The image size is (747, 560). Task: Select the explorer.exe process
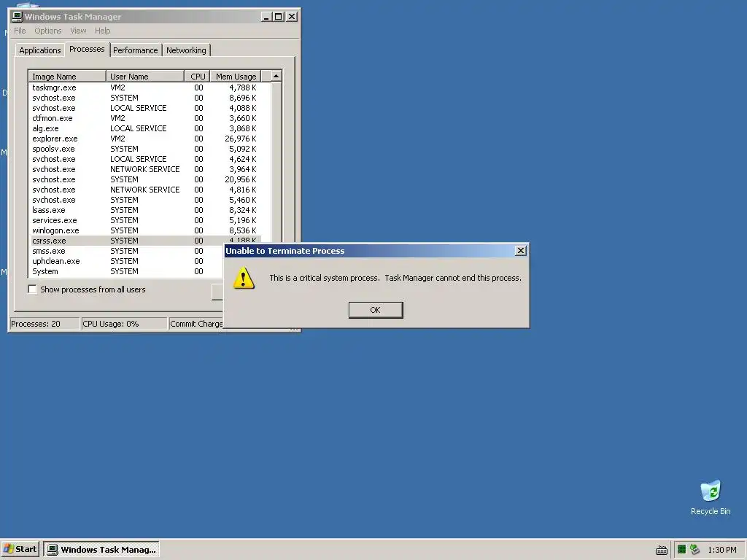click(x=144, y=139)
